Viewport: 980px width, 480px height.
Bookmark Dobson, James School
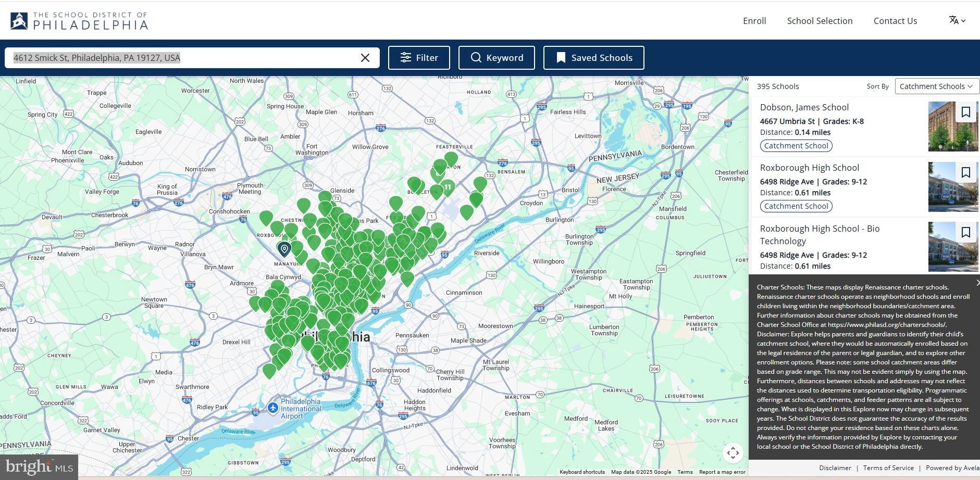coord(965,112)
